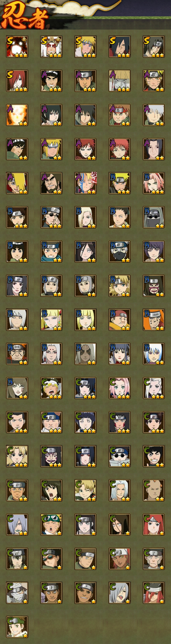Select C-rank laughing Naruto with three stars
Image resolution: width=171 pixels, height=644 pixels.
point(51,388)
